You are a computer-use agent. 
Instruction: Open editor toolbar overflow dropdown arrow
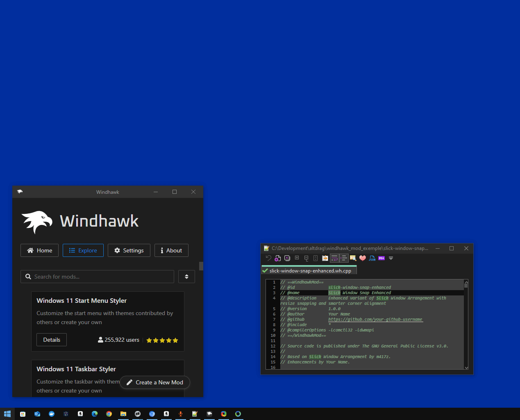pos(391,258)
